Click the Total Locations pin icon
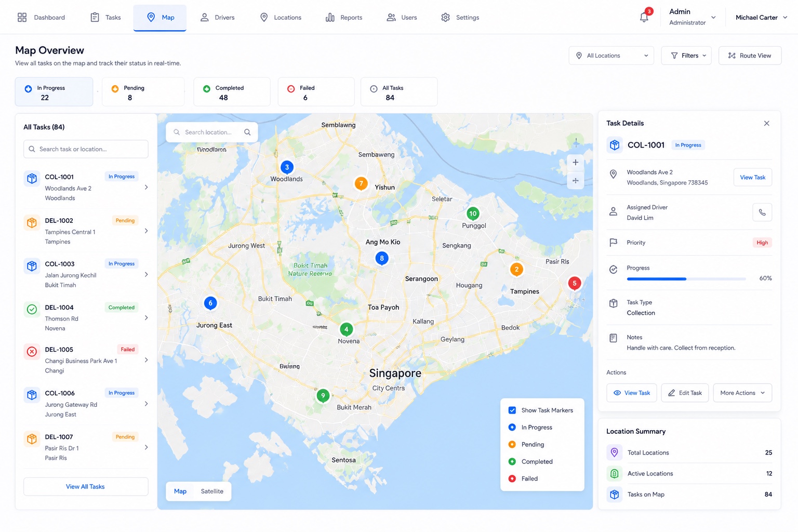This screenshot has width=798, height=532. point(615,453)
